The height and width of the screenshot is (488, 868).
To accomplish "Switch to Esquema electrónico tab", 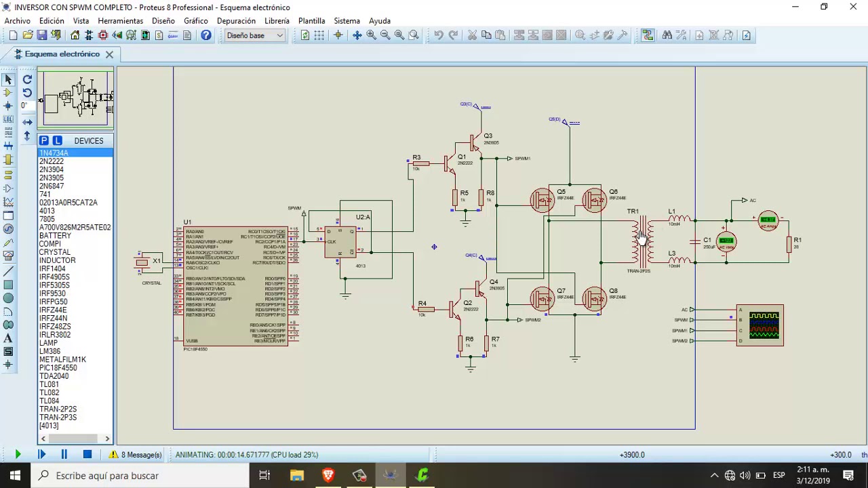I will pyautogui.click(x=62, y=54).
